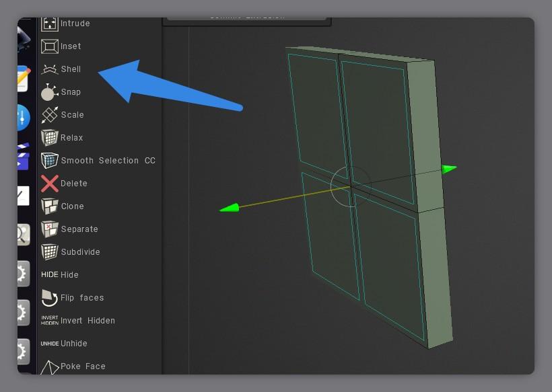552x392 pixels.
Task: Click the red Delete X icon
Action: [x=50, y=184]
